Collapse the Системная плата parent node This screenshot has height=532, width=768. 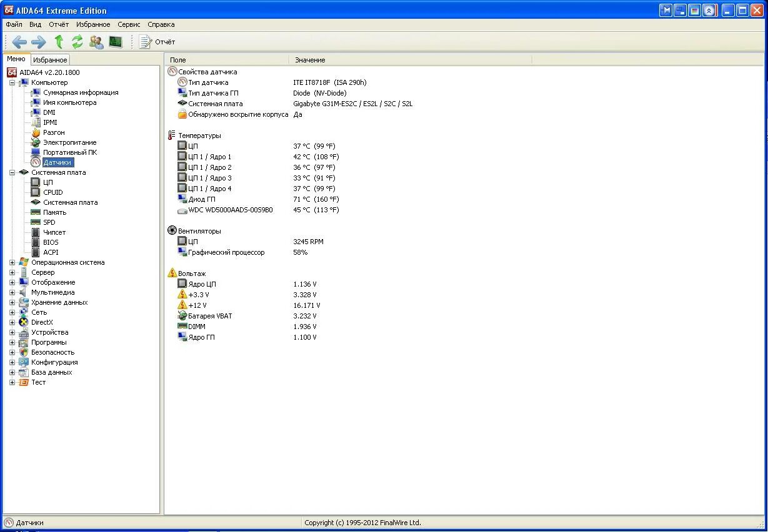[x=12, y=172]
